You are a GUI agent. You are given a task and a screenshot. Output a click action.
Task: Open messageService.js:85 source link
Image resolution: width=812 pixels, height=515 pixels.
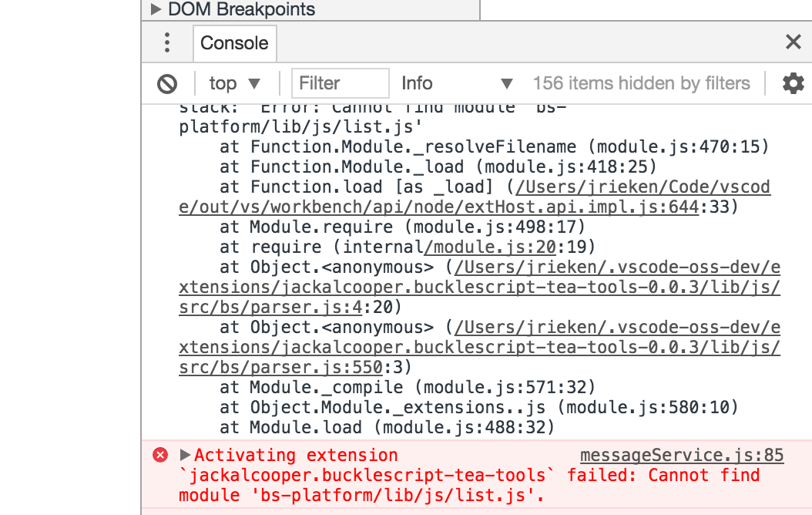(682, 455)
